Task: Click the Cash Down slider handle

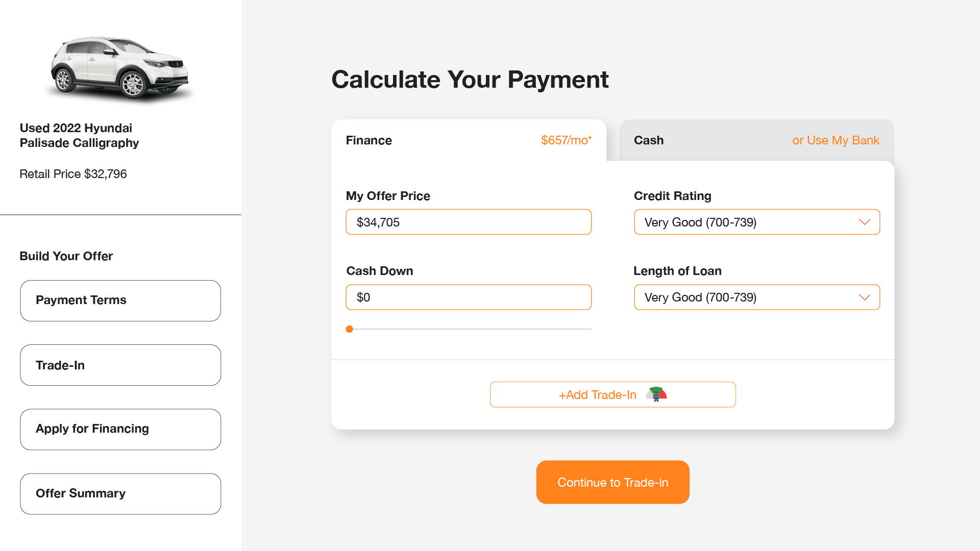Action: click(x=350, y=329)
